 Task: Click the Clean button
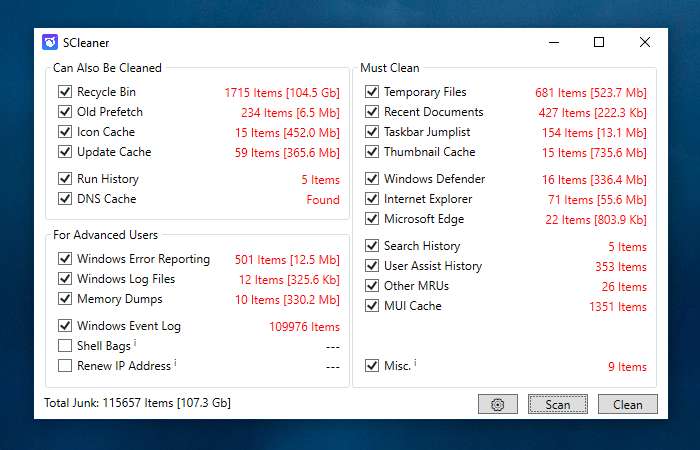(628, 404)
